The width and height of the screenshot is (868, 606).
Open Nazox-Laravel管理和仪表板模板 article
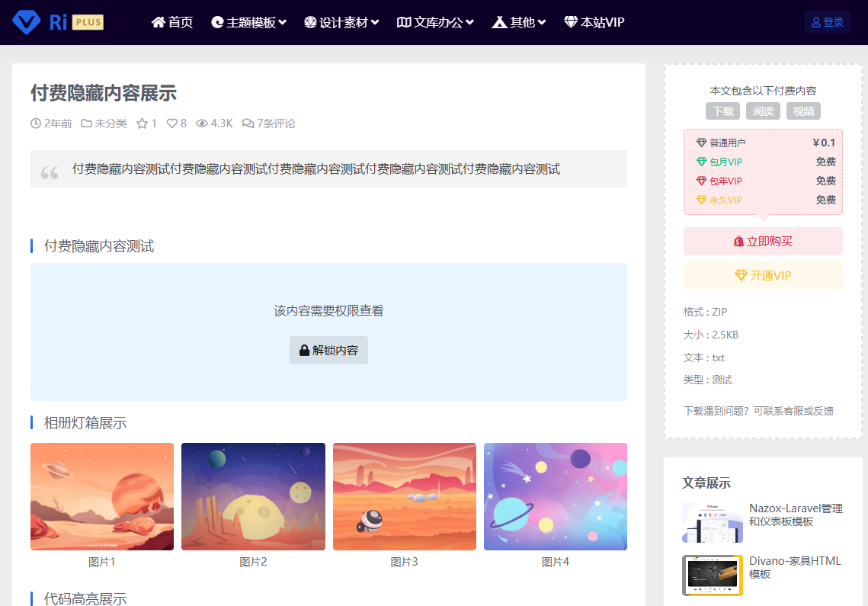[x=796, y=515]
